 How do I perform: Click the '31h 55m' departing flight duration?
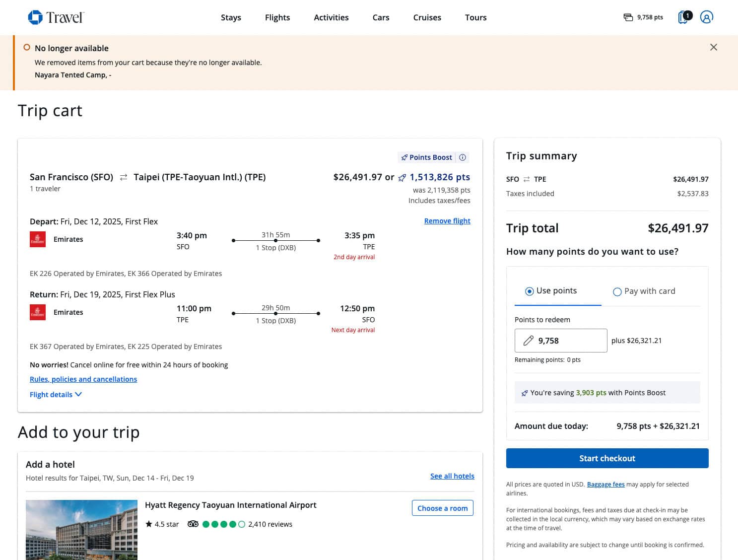pyautogui.click(x=276, y=235)
